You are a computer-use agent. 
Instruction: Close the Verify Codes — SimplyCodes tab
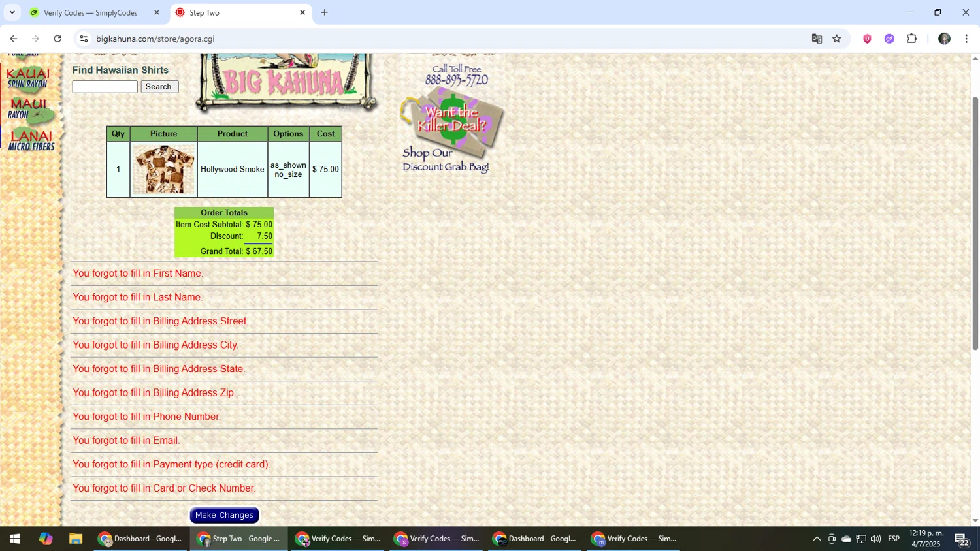[x=157, y=12]
